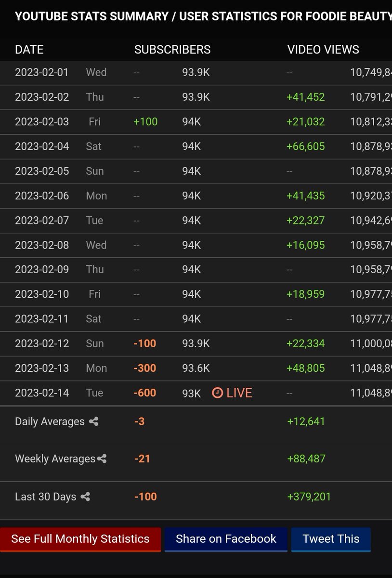Click the +22,334 views on February 12
Screen dimensions: 392x578
pyautogui.click(x=305, y=343)
